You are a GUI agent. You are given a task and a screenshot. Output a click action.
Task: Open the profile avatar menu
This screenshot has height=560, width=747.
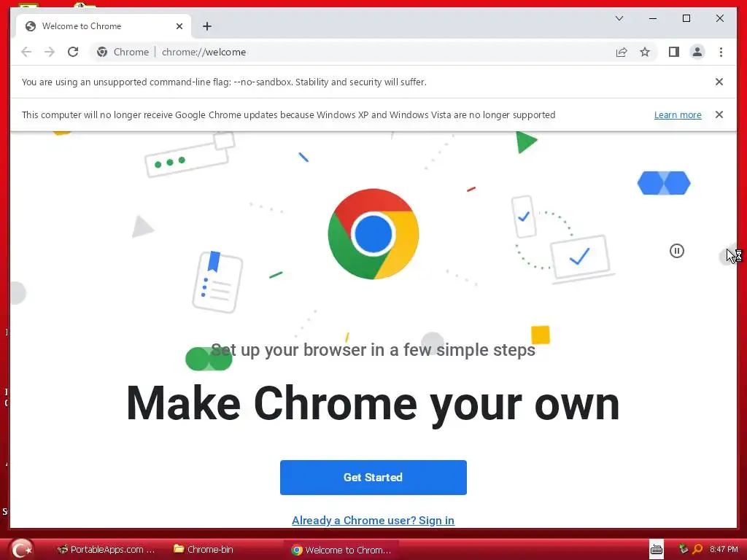click(x=697, y=52)
